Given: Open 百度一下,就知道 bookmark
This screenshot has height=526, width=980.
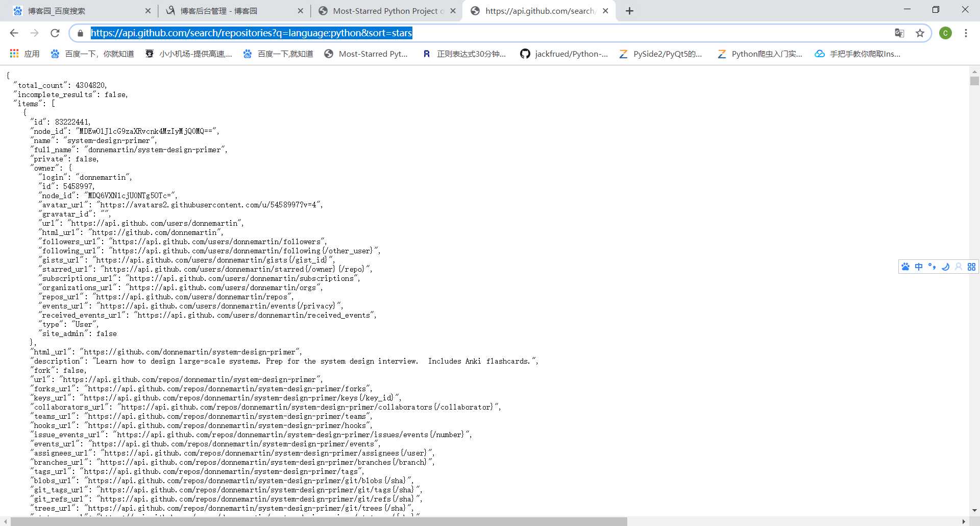Looking at the screenshot, I should click(278, 54).
